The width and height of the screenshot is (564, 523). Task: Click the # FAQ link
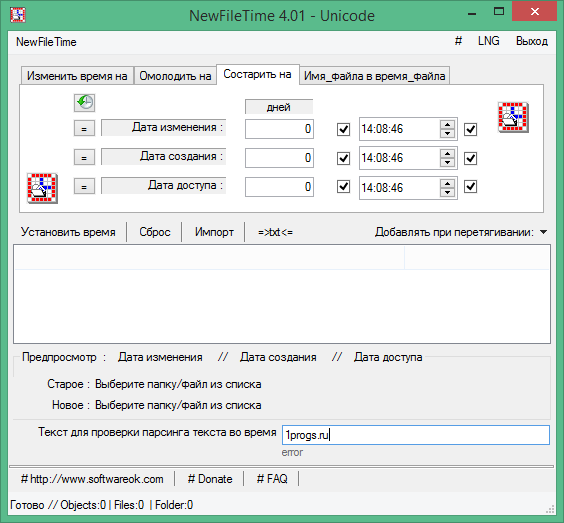(272, 479)
